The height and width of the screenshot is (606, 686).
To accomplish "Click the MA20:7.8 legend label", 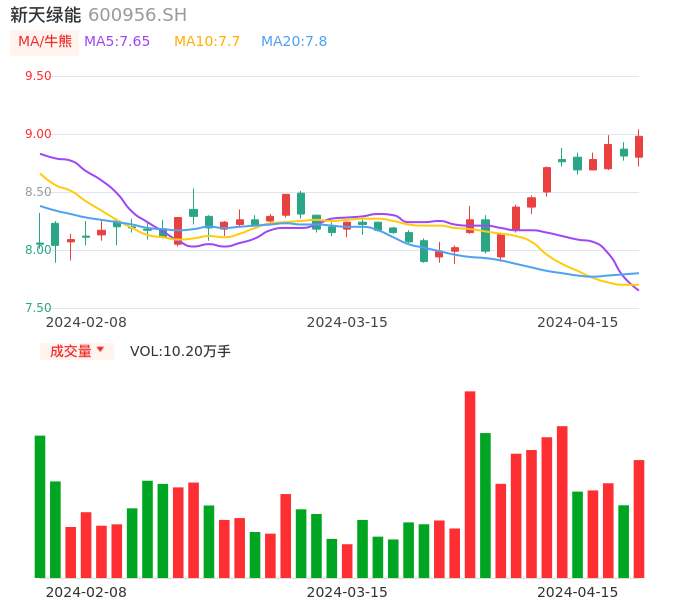I will click(294, 42).
